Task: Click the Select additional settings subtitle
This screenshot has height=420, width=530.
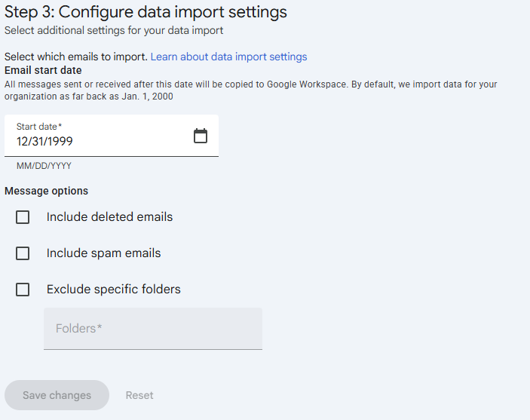Action: click(114, 30)
